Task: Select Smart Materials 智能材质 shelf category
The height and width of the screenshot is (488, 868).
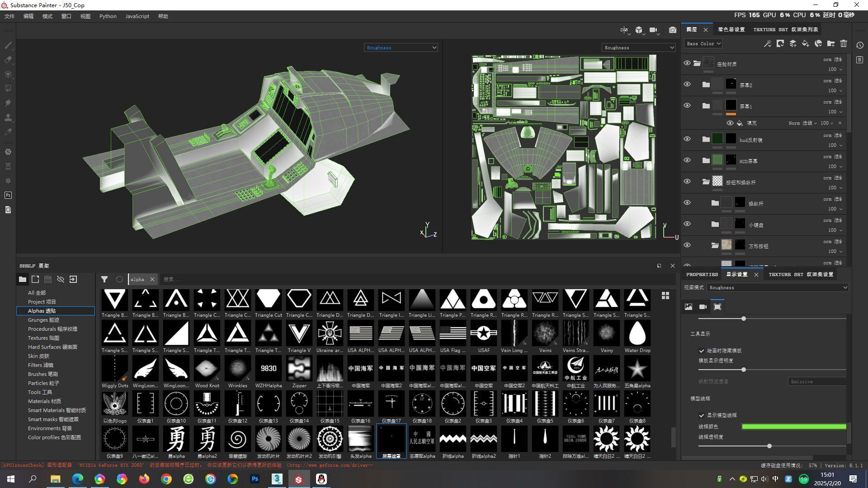Action: [x=57, y=410]
